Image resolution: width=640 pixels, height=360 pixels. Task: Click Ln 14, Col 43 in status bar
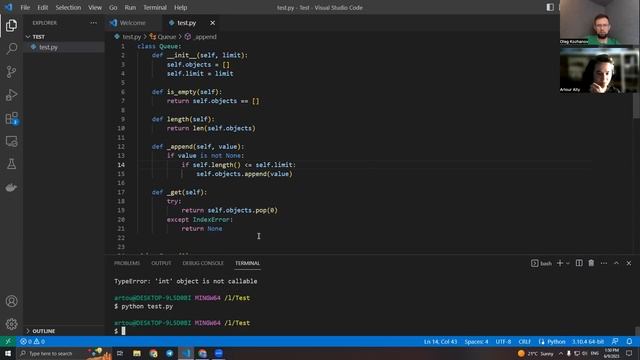[x=440, y=342]
